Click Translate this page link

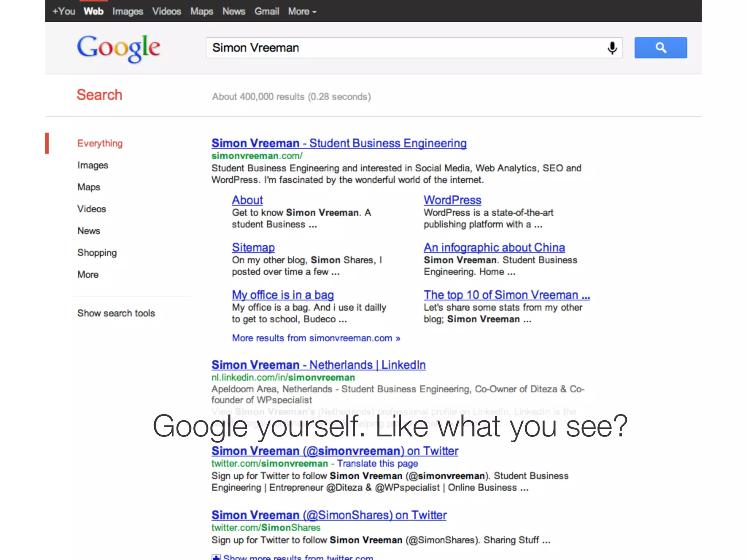pyautogui.click(x=378, y=463)
